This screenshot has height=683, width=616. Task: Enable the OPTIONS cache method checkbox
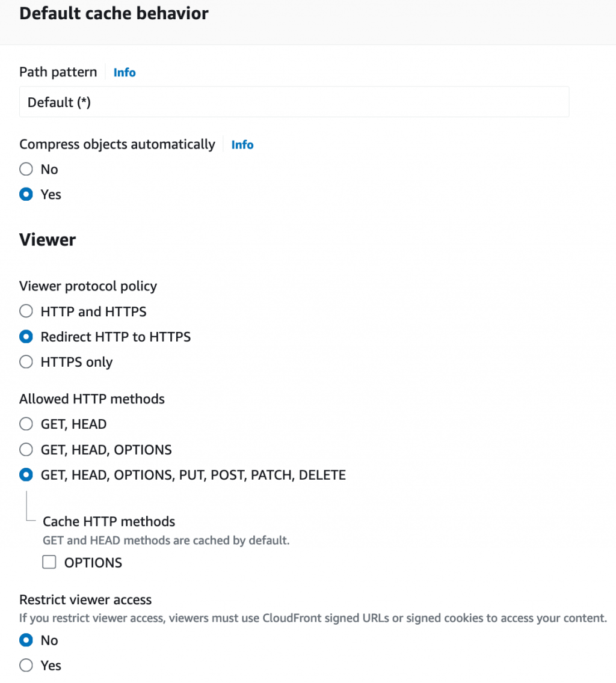[x=49, y=563]
